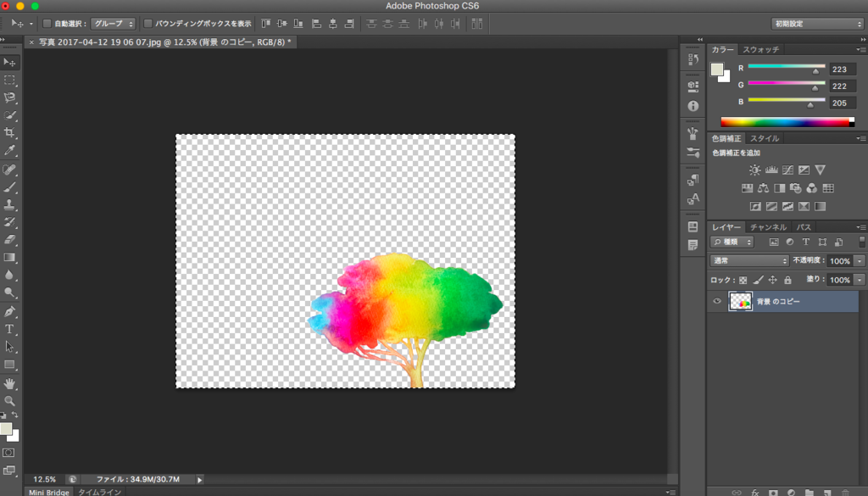This screenshot has width=868, height=496.
Task: Hide the 背景 のコピー layer
Action: (717, 301)
